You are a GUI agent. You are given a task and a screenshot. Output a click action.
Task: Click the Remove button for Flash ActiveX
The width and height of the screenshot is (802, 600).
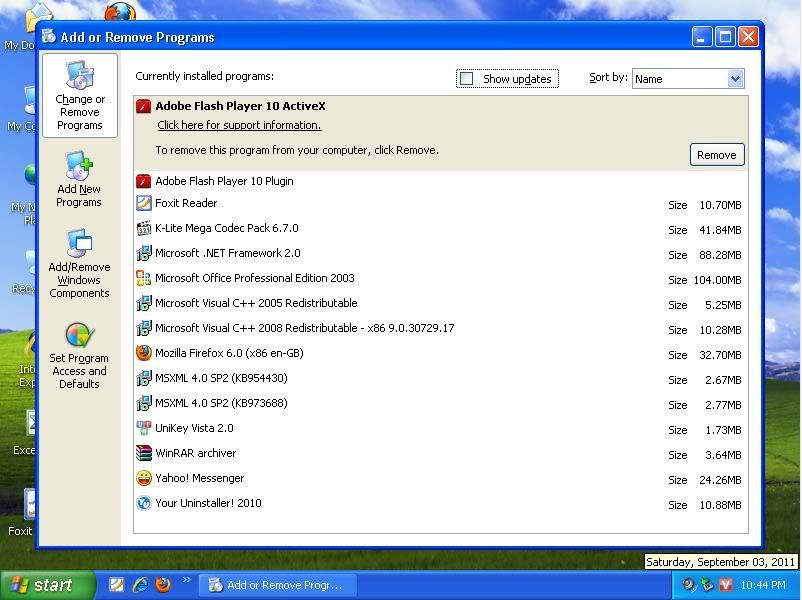coord(717,155)
